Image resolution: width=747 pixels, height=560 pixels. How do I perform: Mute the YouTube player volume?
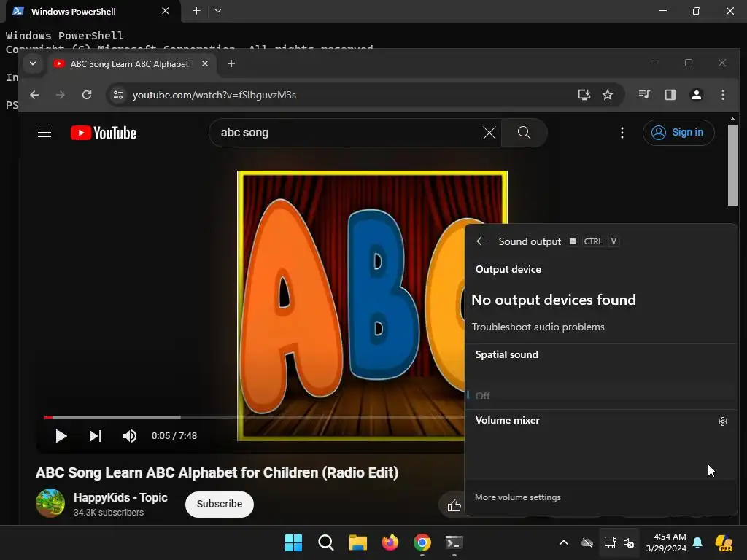130,436
